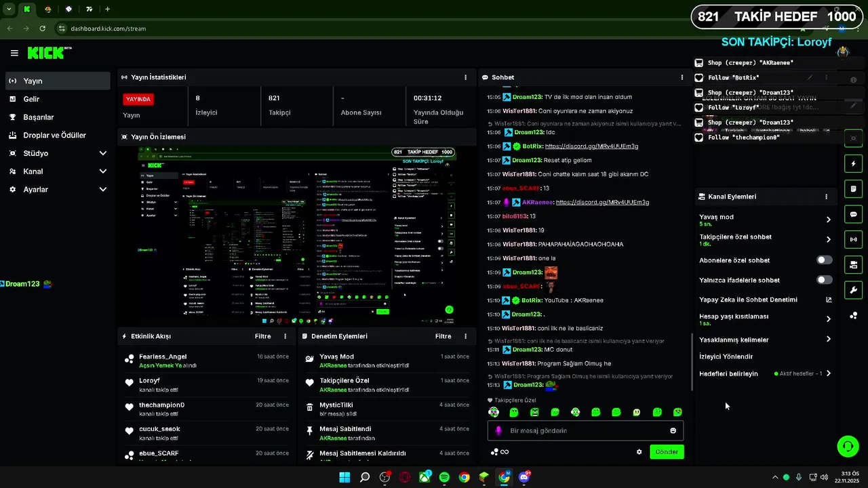Open external link icon for Yapay Zeka ile Sohbet Denetimi

828,300
